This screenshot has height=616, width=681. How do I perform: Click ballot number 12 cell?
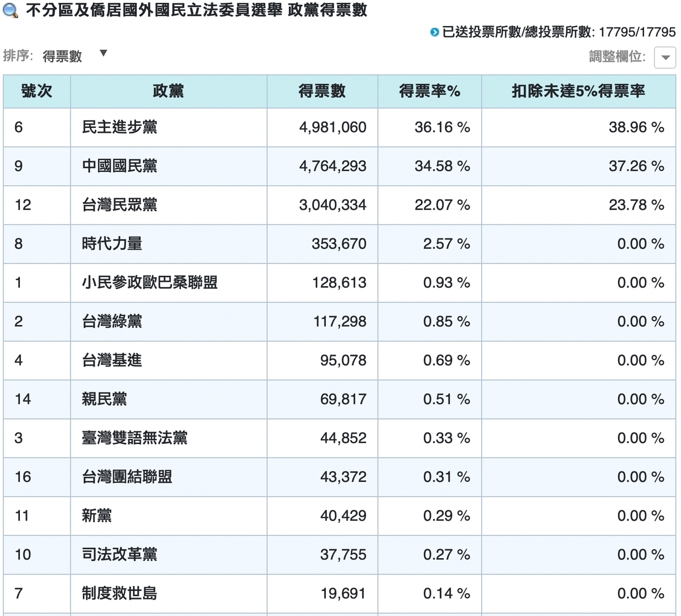point(37,205)
